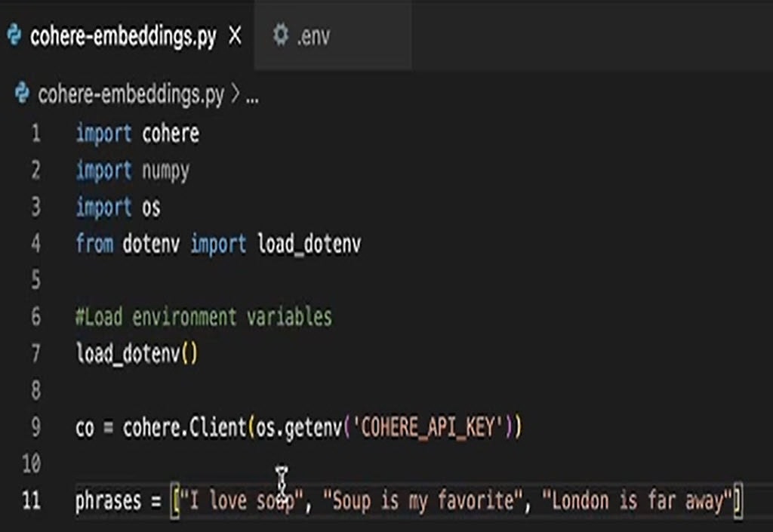Click the gear icon on .env tab

pos(281,35)
